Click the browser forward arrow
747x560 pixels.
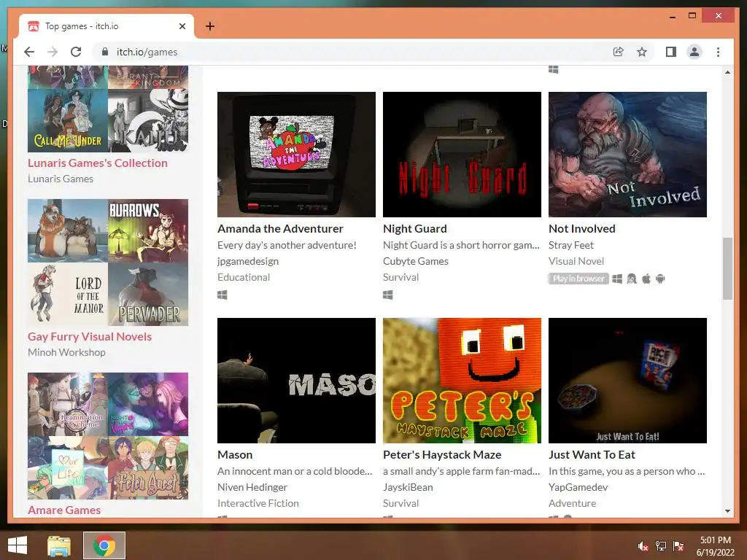point(53,52)
